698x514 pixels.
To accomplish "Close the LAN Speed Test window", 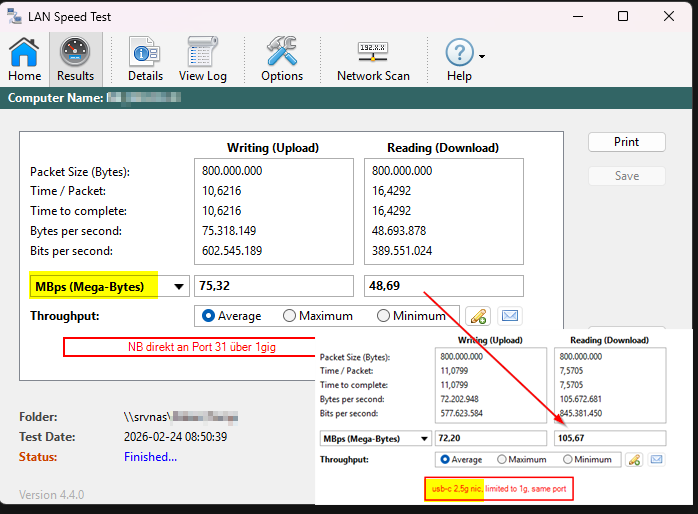I will point(669,16).
